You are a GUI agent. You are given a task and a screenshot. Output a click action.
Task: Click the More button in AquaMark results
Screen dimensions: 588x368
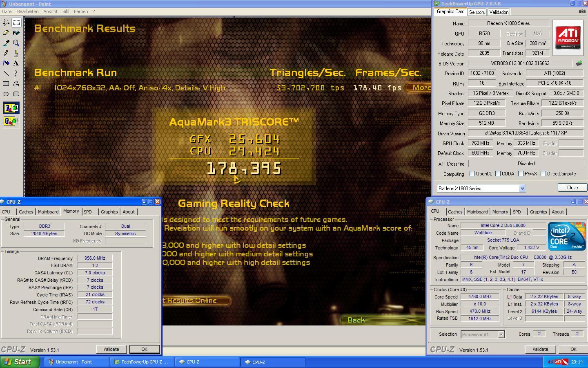pyautogui.click(x=419, y=88)
